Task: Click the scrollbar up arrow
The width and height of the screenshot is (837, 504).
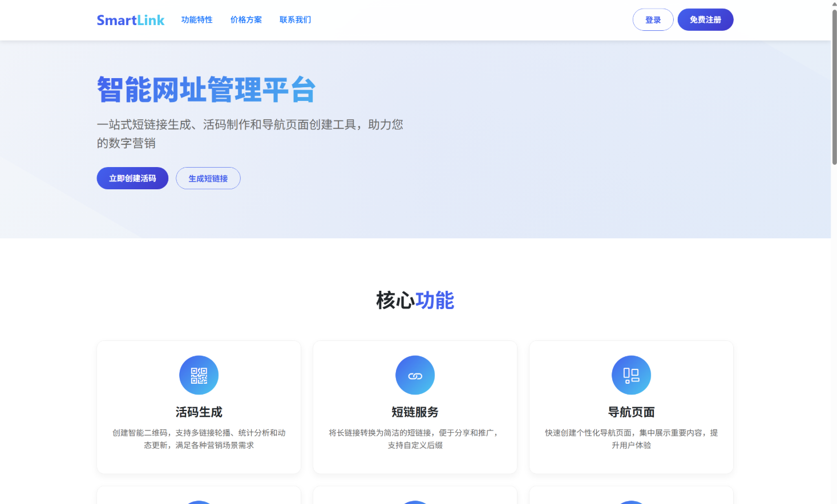Action: [x=834, y=3]
